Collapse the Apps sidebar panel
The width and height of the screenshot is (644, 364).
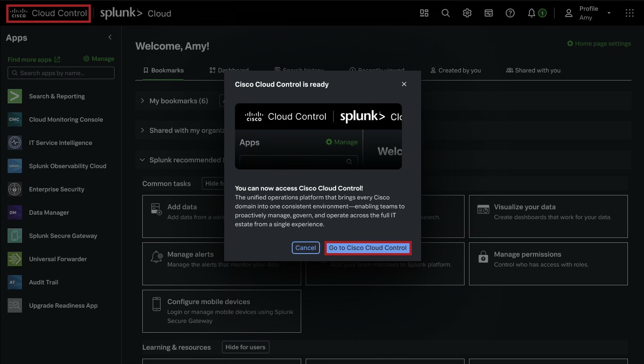(x=110, y=38)
